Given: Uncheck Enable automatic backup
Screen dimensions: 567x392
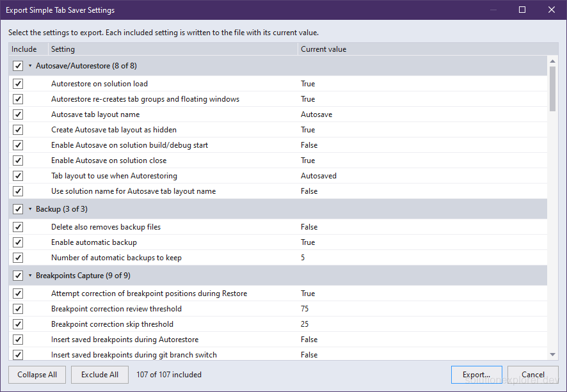Looking at the screenshot, I should (x=18, y=242).
